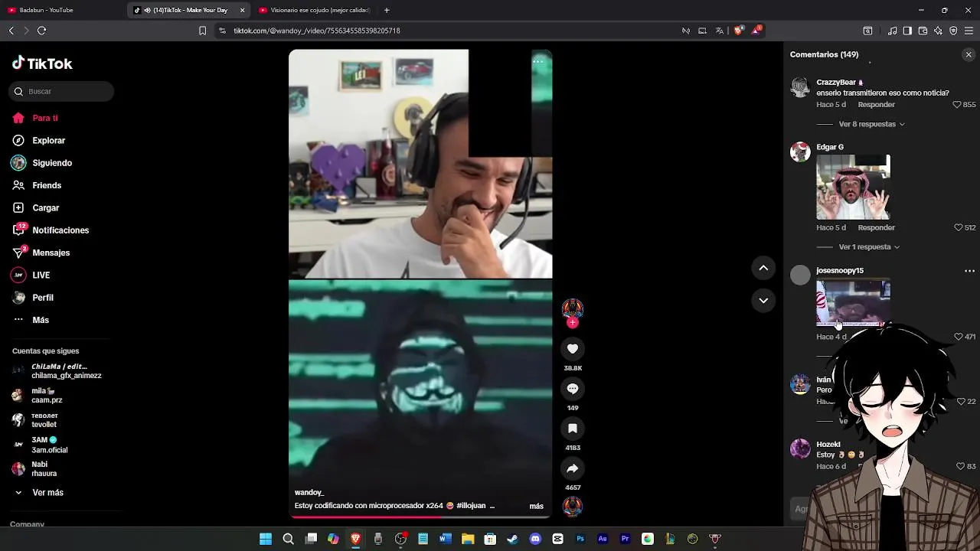Open Mensajes in the sidebar

coord(41,253)
